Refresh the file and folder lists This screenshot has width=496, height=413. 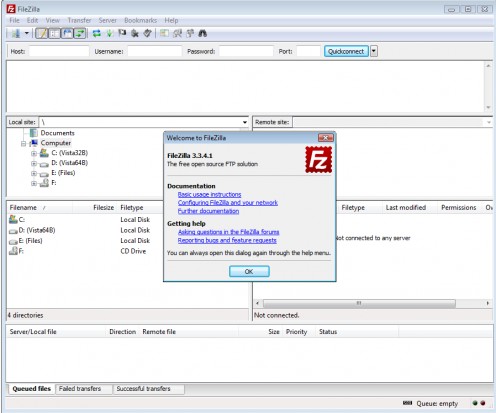click(x=97, y=33)
